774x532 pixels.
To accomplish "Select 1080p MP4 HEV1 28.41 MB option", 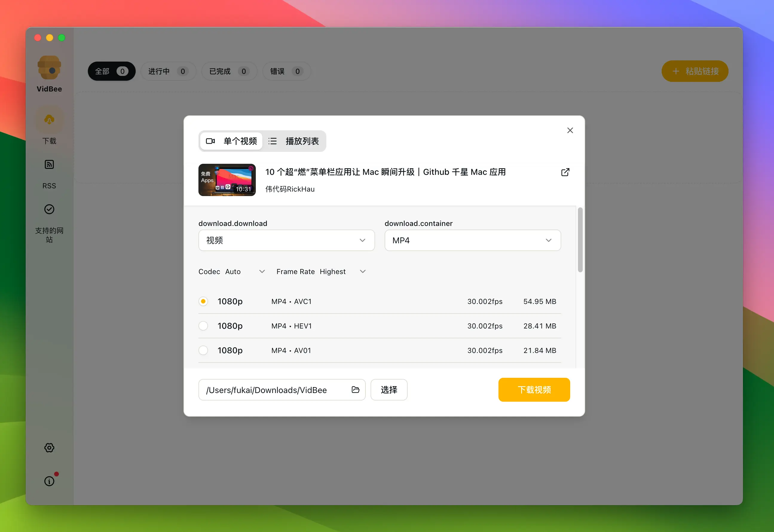I will pos(203,326).
